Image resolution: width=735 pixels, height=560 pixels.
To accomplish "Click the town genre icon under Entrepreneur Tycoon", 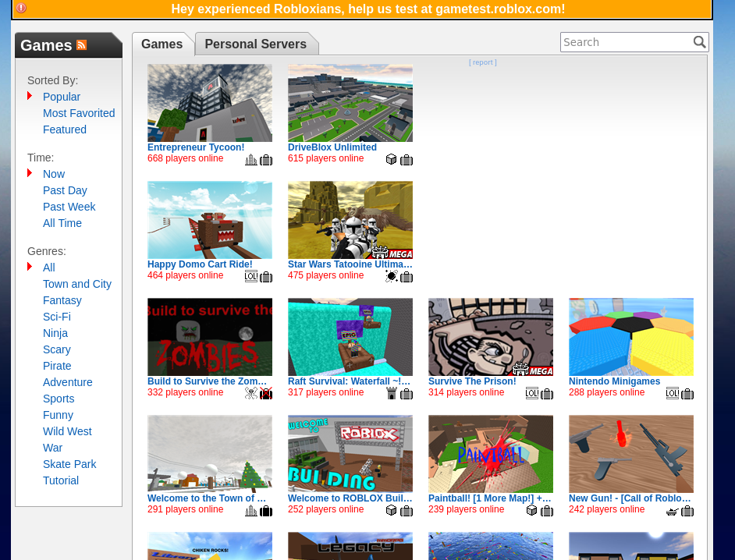I will 251,160.
